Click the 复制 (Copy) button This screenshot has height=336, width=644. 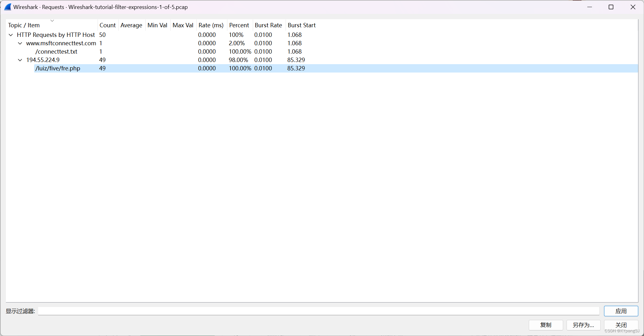[x=546, y=325]
